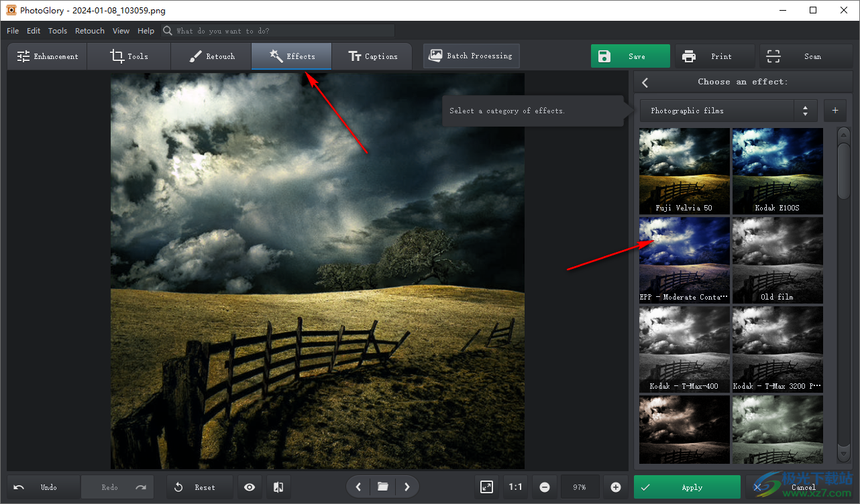
Task: Choose Kodak T-Max 3200 effect thumbnail
Action: [x=777, y=349]
